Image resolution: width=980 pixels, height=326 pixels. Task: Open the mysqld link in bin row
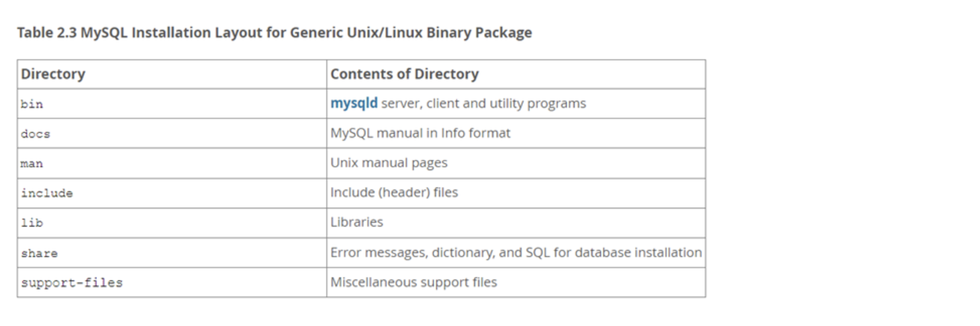click(354, 104)
